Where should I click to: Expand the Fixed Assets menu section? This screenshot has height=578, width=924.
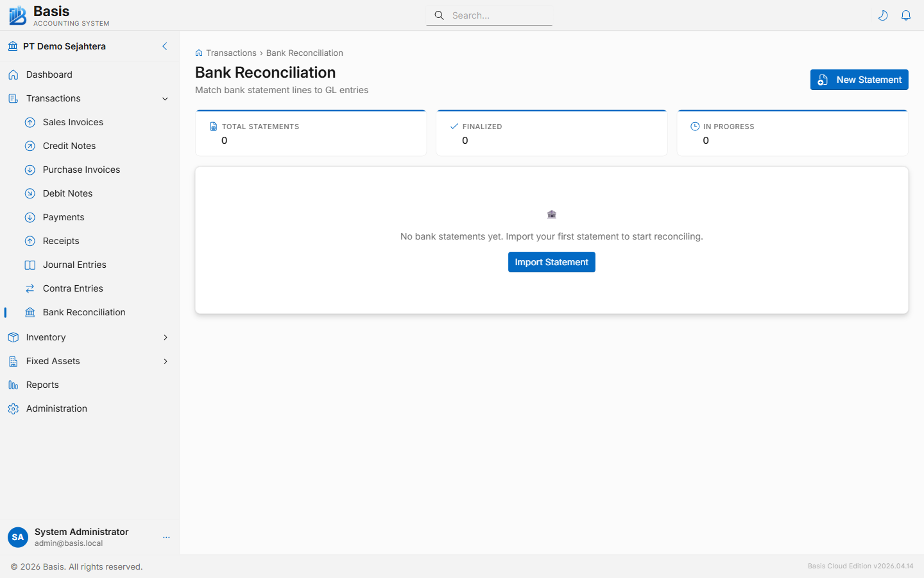[x=165, y=361]
